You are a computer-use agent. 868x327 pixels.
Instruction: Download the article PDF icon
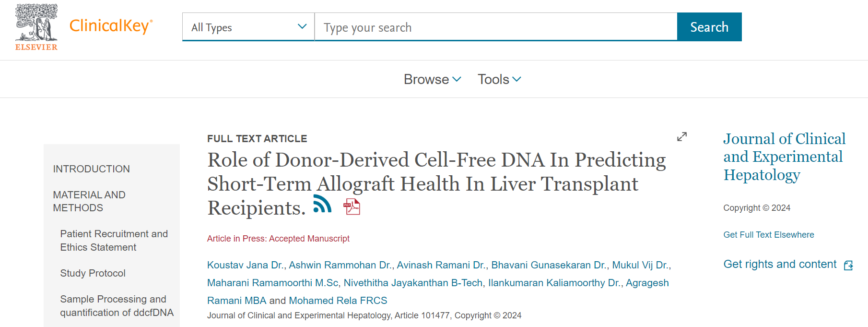(x=352, y=206)
